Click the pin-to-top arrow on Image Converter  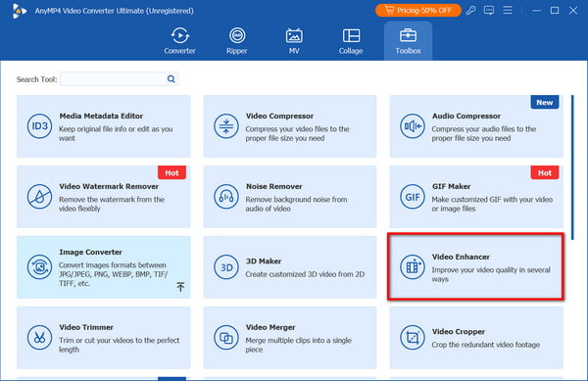180,287
